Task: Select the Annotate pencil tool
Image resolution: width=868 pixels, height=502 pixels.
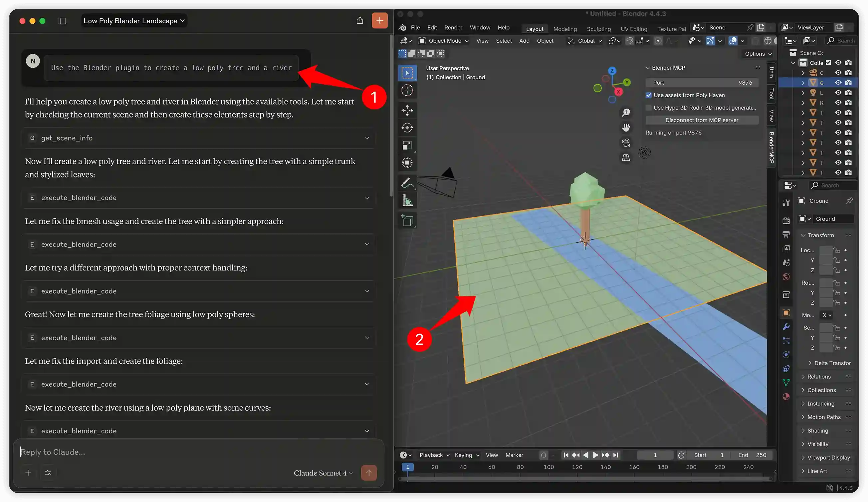Action: click(407, 183)
